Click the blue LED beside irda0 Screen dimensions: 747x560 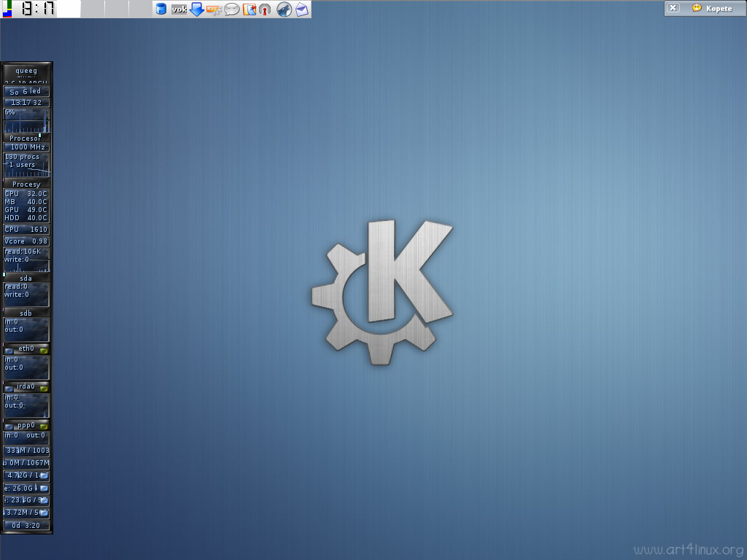point(9,389)
